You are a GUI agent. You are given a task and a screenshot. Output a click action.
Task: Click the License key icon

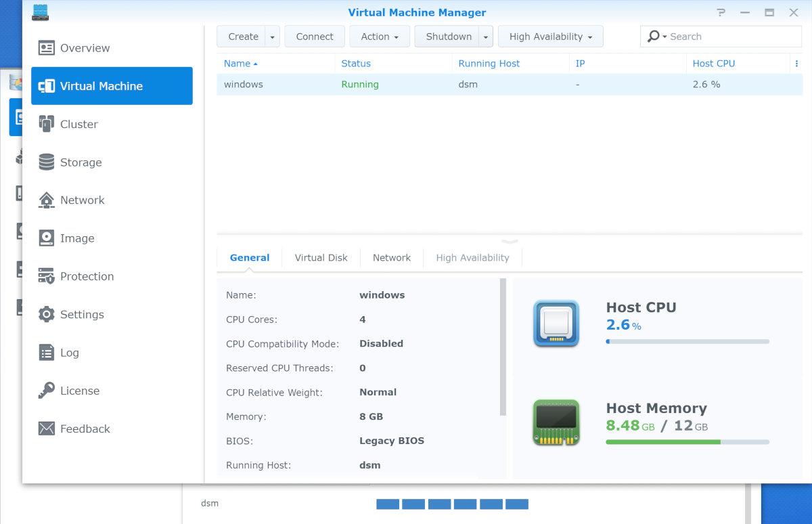tap(46, 391)
